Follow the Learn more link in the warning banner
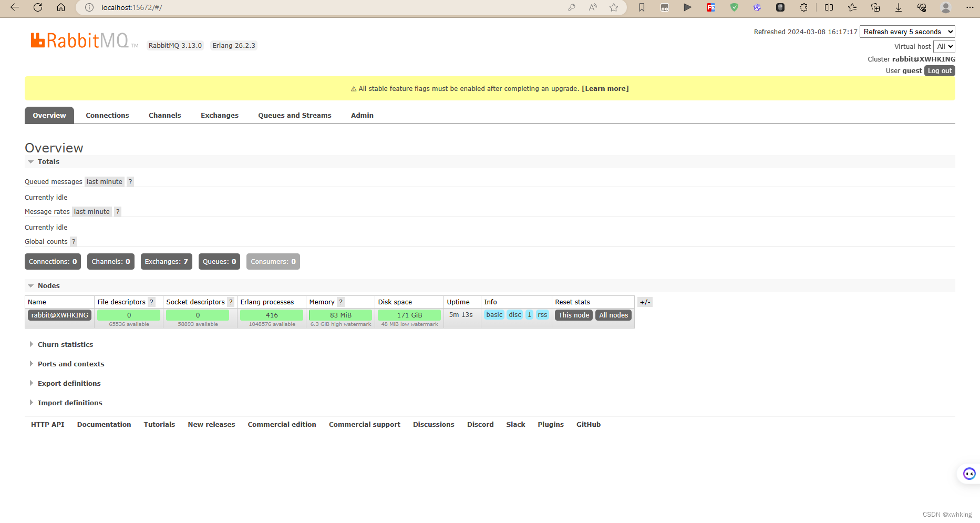This screenshot has width=980, height=523. 605,89
